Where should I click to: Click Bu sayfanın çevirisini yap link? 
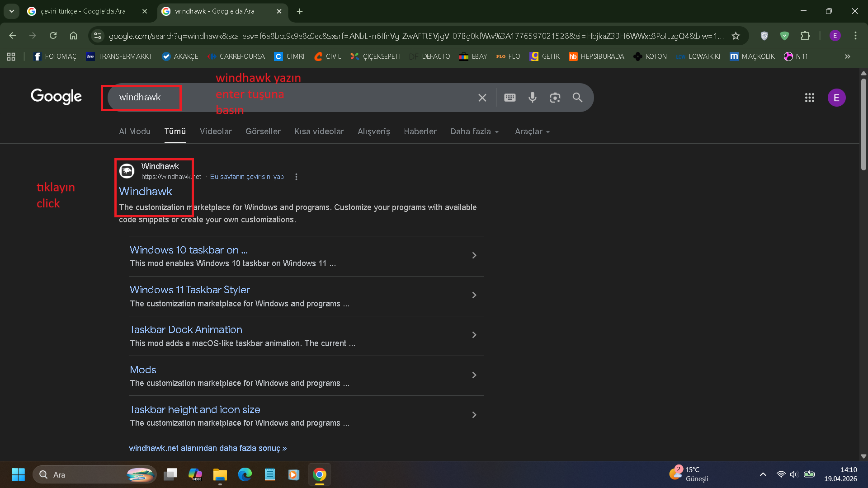point(247,177)
